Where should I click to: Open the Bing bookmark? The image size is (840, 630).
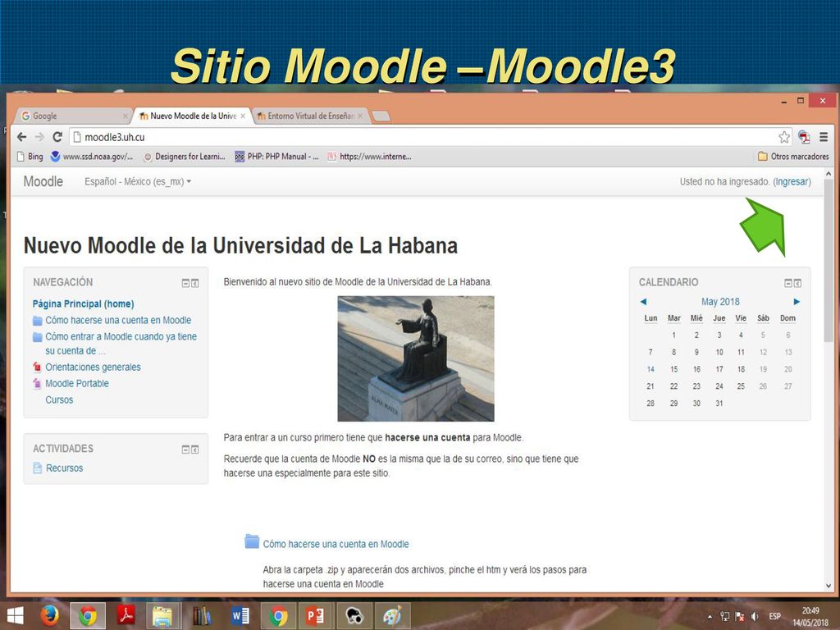coord(30,157)
